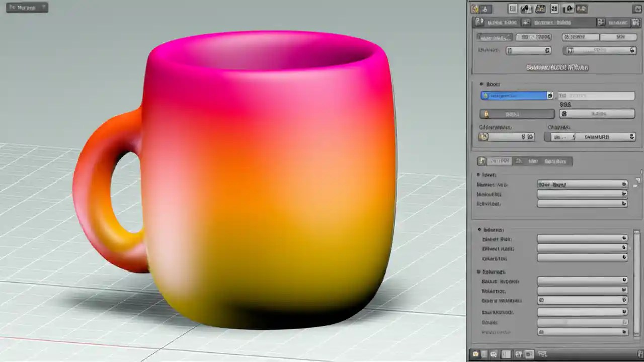644x362 pixels.
Task: Open the dropdown arrow on the Direct Blend field
Action: 624,239
